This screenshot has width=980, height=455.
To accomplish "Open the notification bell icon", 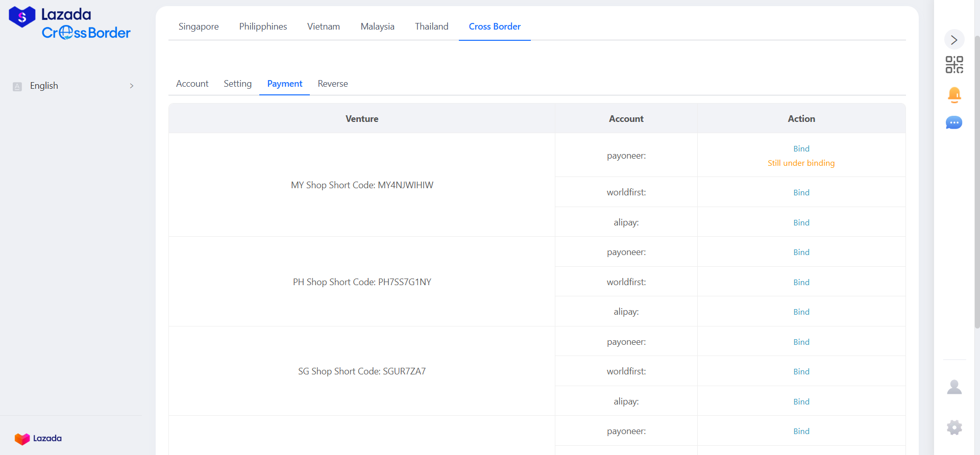I will (954, 94).
